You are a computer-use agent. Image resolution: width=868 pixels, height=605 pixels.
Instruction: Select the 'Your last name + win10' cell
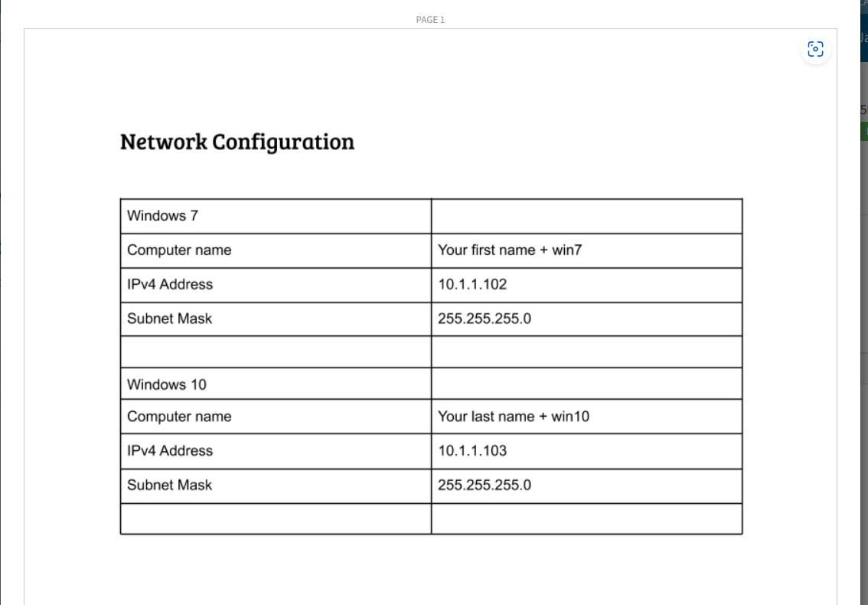pyautogui.click(x=587, y=417)
